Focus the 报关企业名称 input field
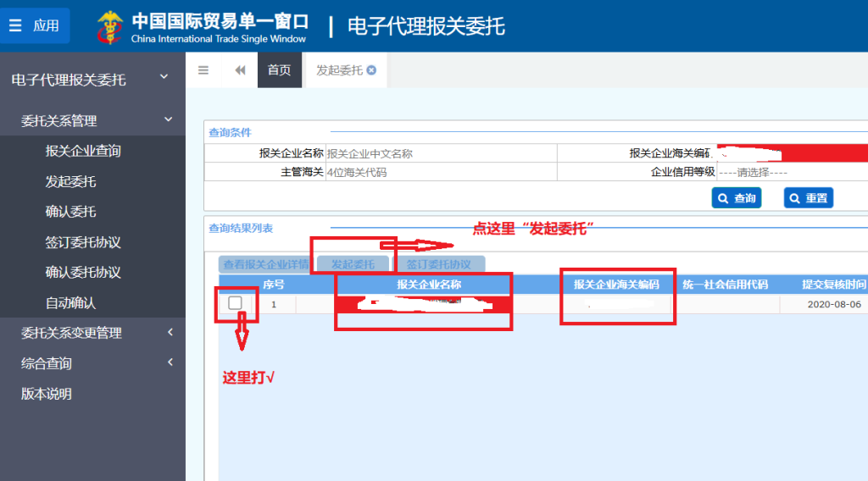Screen dimensions: 868x481 point(441,153)
